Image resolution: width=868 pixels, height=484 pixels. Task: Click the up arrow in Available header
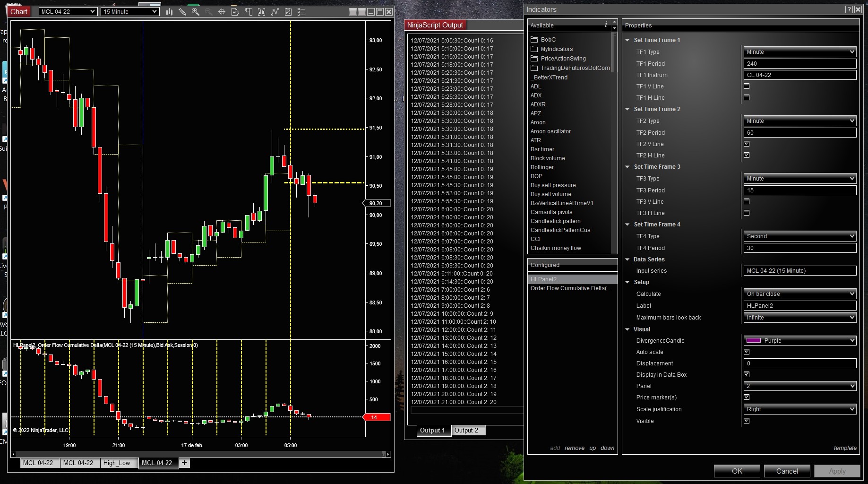615,22
